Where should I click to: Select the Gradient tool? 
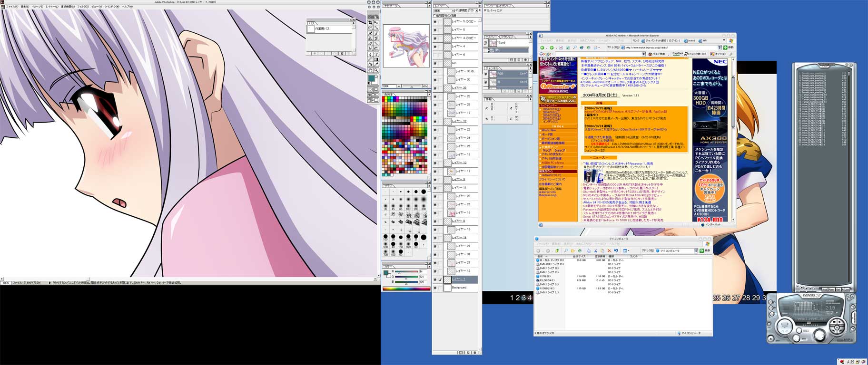376,59
